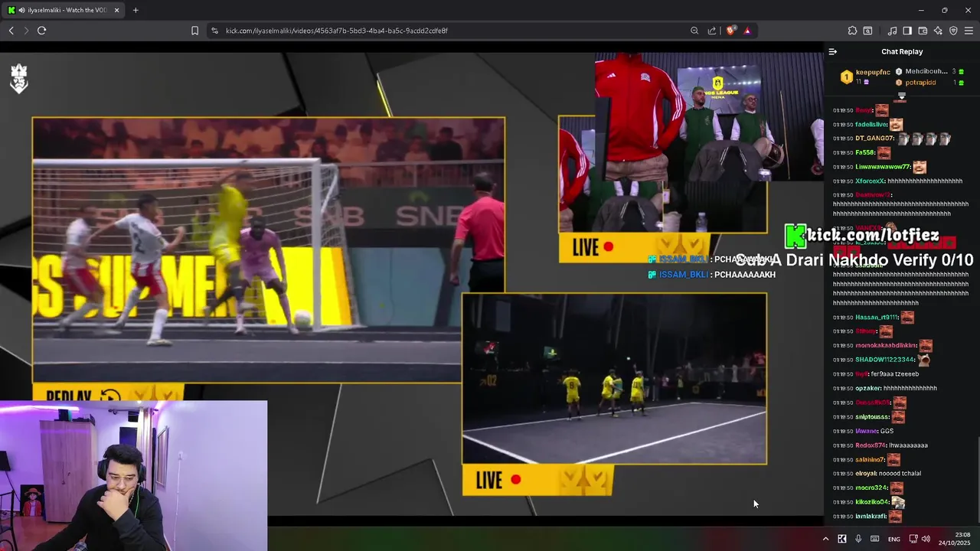980x551 pixels.
Task: Open the Extensions puzzle-piece icon
Action: 852,31
